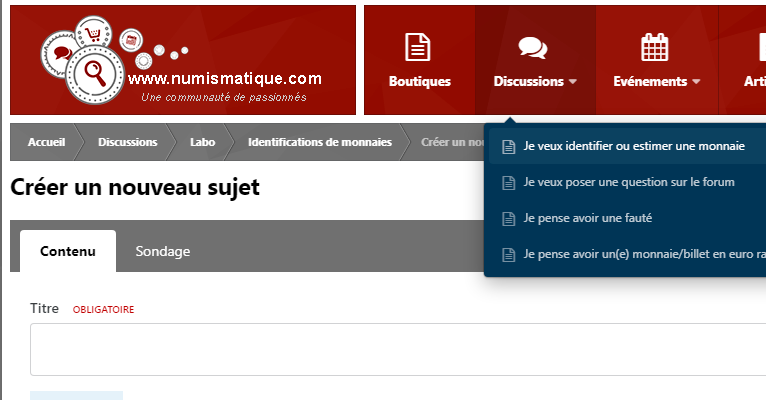This screenshot has width=766, height=400.
Task: Click the magnifying glass logo icon
Action: (x=95, y=74)
